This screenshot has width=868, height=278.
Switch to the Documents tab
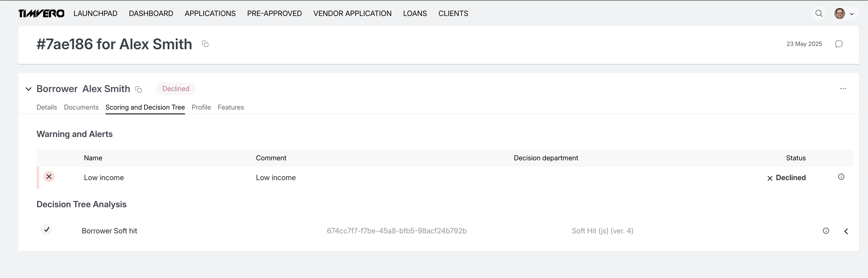81,107
